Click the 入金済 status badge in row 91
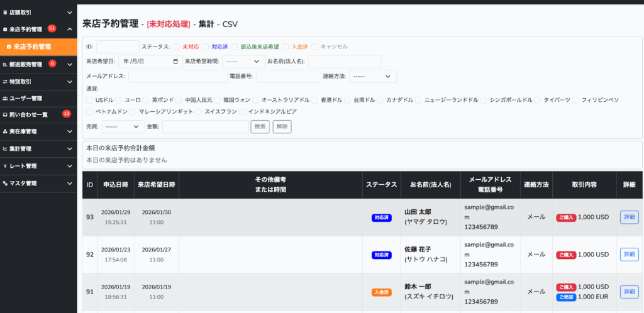Image resolution: width=644 pixels, height=313 pixels. pyautogui.click(x=382, y=292)
